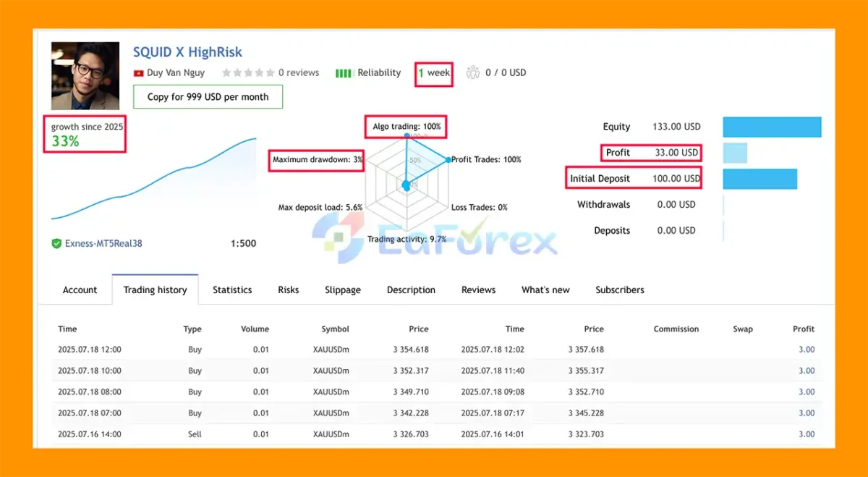Screen dimensions: 868x477
Task: Open Exness-MT5Real38 broker link
Action: click(103, 244)
